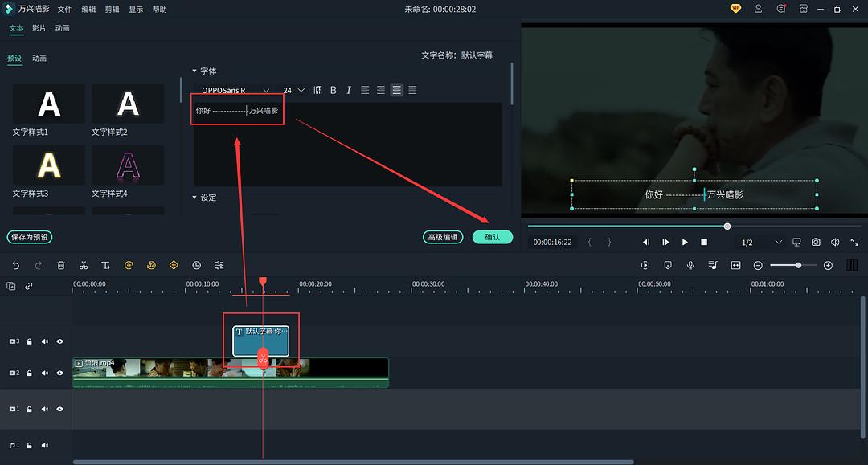
Task: Left-align the subtitle text
Action: pyautogui.click(x=365, y=90)
